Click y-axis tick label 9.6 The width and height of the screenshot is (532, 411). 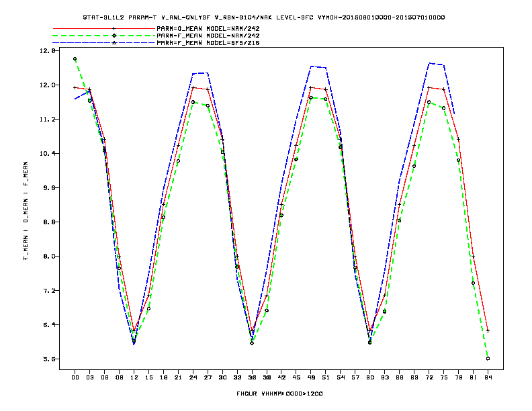[x=48, y=187]
